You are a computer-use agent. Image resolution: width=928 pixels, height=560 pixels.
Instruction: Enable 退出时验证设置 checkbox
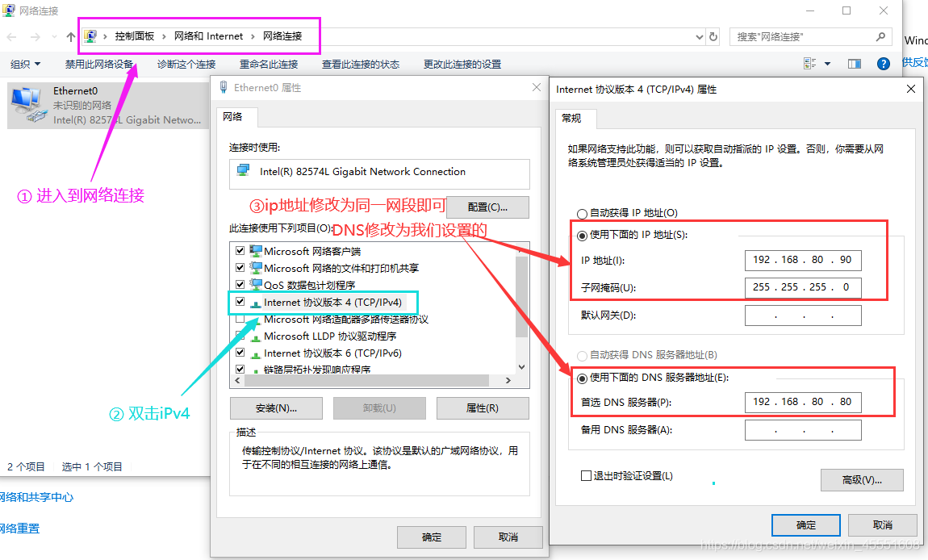click(x=586, y=475)
